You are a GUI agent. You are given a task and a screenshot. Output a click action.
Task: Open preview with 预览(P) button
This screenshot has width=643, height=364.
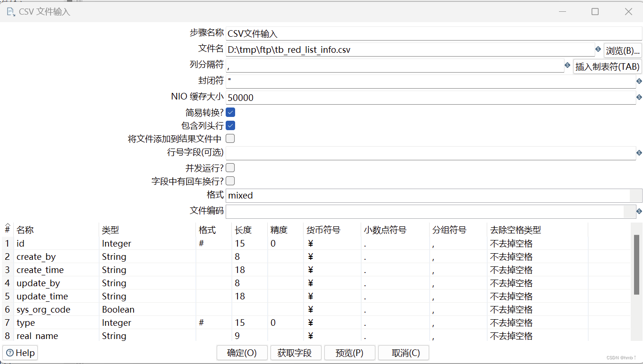(350, 353)
